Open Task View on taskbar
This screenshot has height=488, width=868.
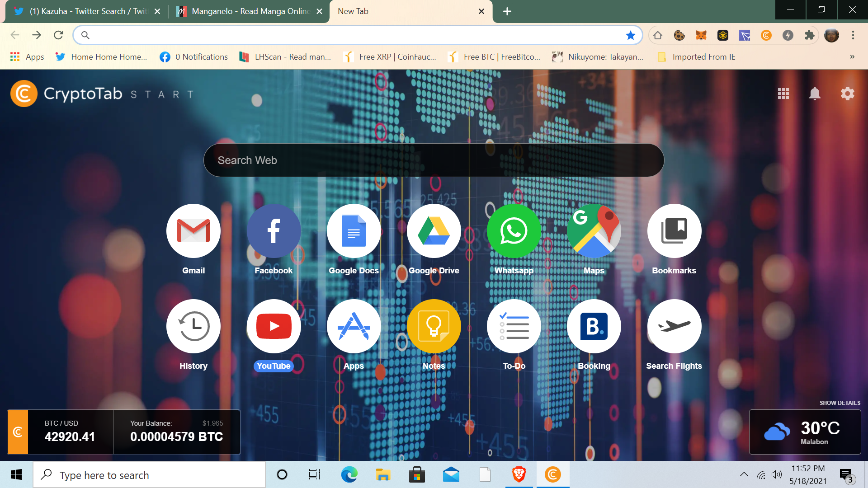click(315, 474)
